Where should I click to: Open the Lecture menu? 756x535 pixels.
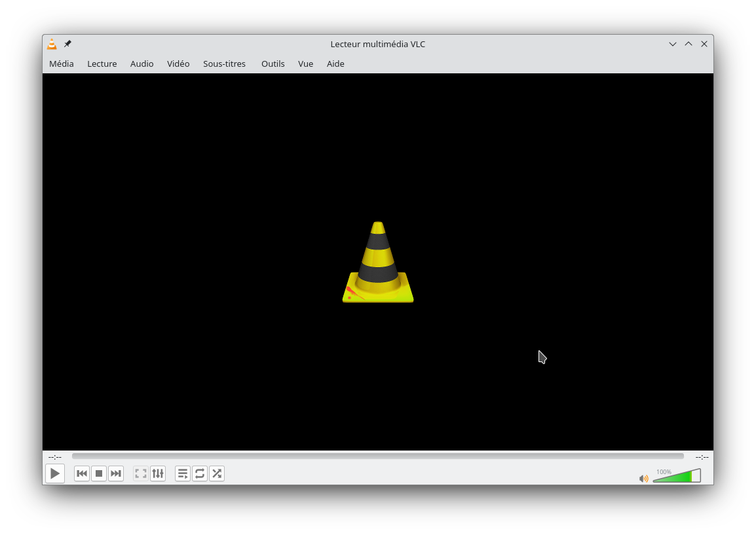pyautogui.click(x=102, y=64)
